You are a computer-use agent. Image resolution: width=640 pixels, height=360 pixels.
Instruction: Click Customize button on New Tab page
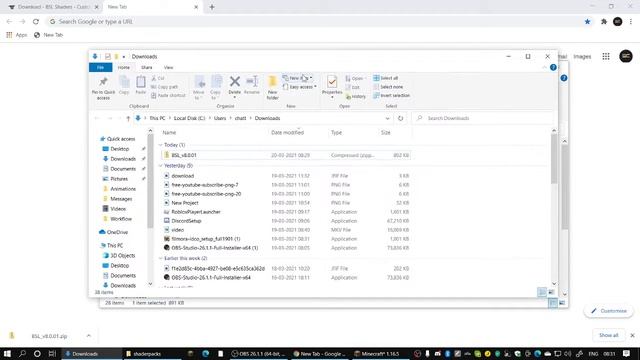click(x=609, y=311)
